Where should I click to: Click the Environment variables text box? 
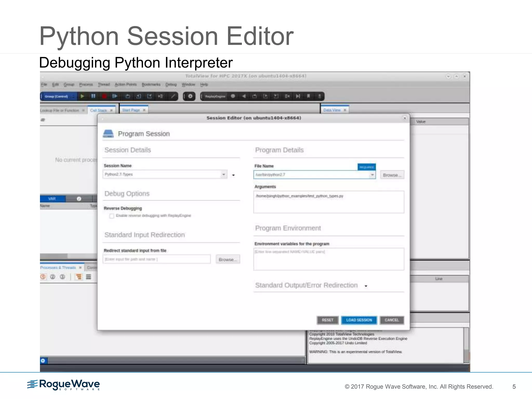(x=329, y=259)
